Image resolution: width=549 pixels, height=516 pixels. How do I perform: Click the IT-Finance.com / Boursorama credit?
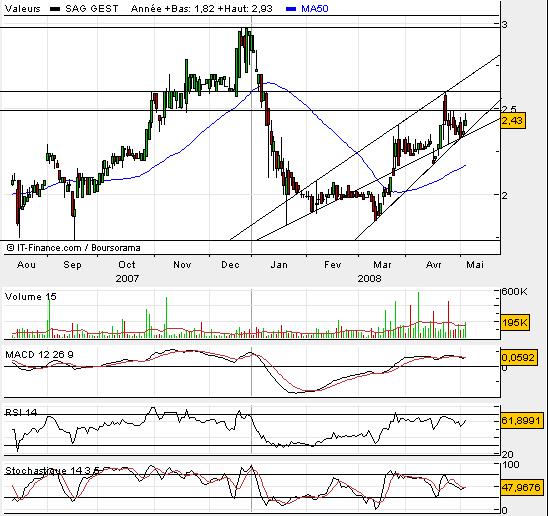tap(74, 248)
